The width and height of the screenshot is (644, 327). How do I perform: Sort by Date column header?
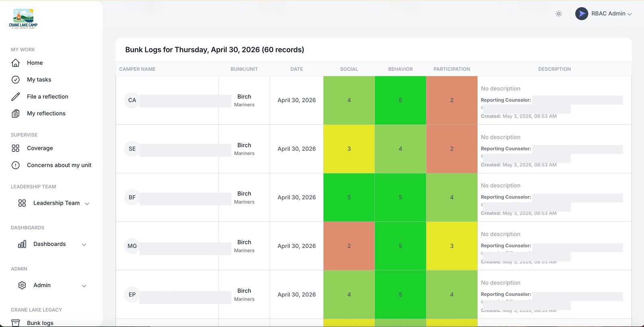tap(297, 69)
